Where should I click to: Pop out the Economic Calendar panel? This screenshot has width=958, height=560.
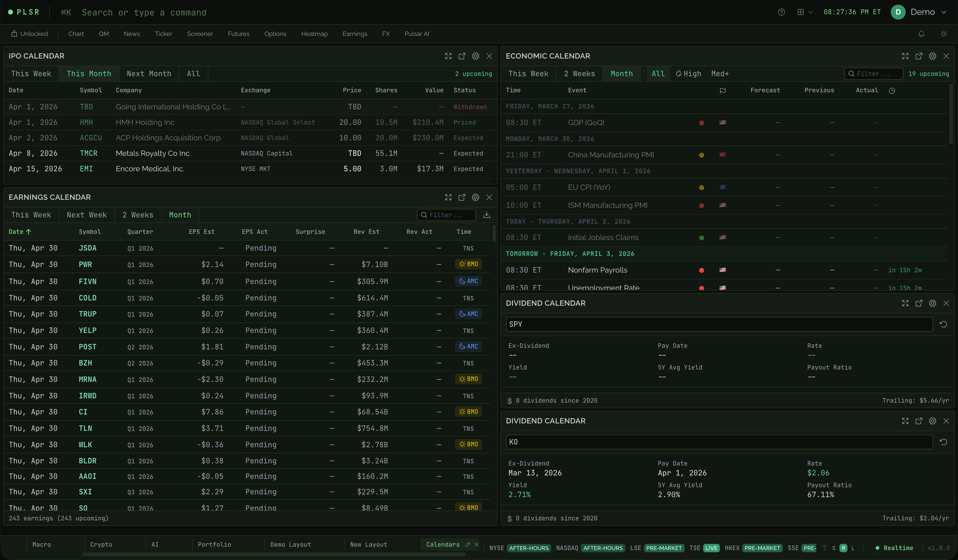919,56
